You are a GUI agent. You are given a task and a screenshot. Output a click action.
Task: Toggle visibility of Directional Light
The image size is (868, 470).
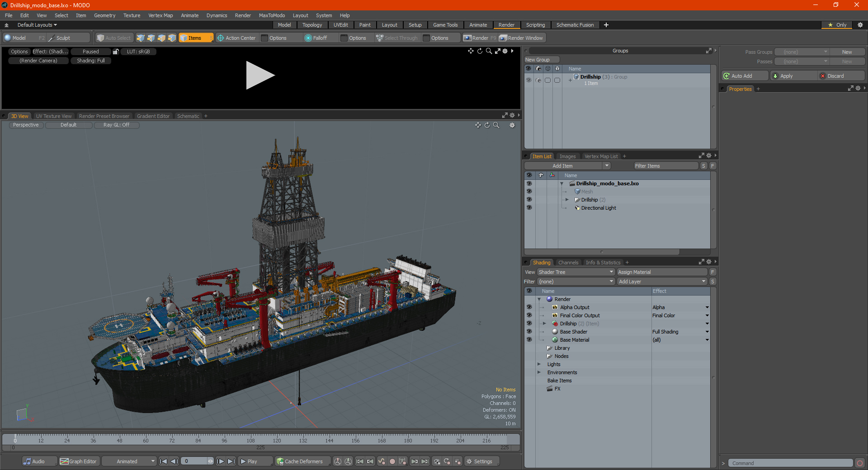coord(529,208)
